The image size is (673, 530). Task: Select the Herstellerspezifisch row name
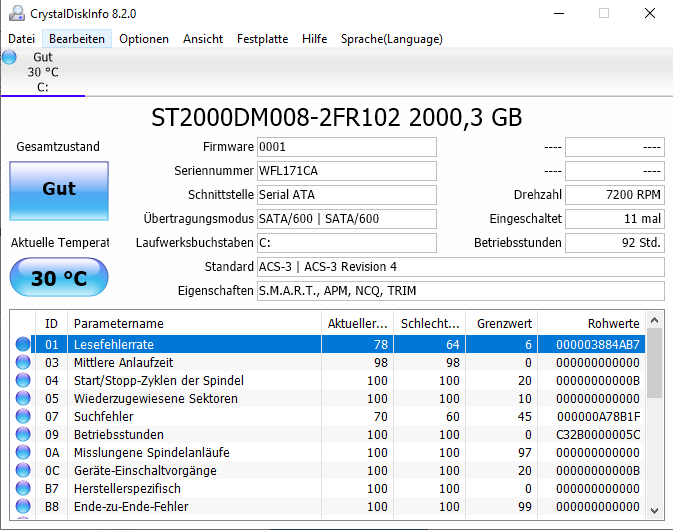(127, 489)
